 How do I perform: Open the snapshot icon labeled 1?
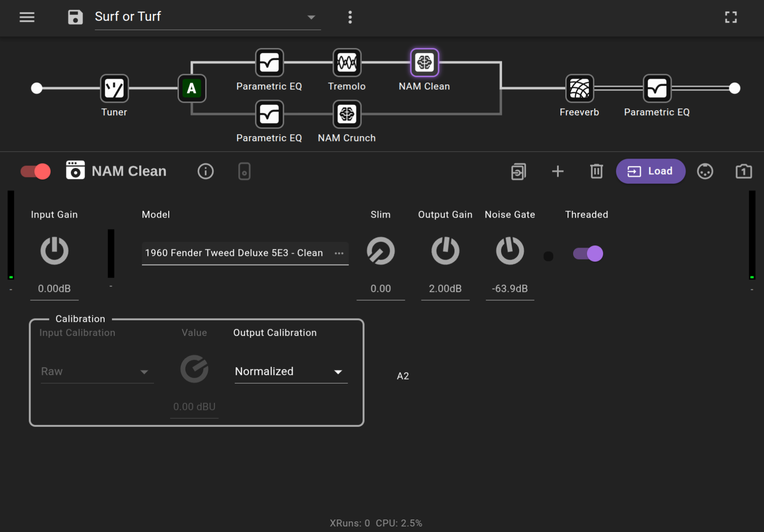(744, 171)
